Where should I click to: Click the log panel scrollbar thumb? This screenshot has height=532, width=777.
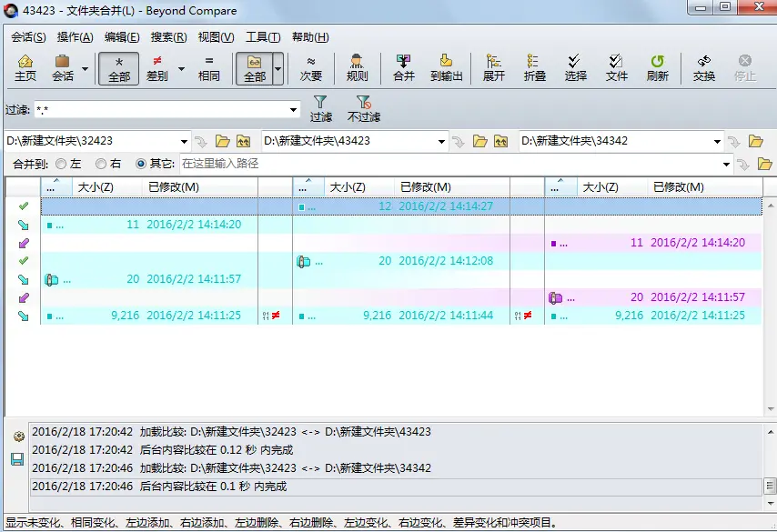[770, 486]
